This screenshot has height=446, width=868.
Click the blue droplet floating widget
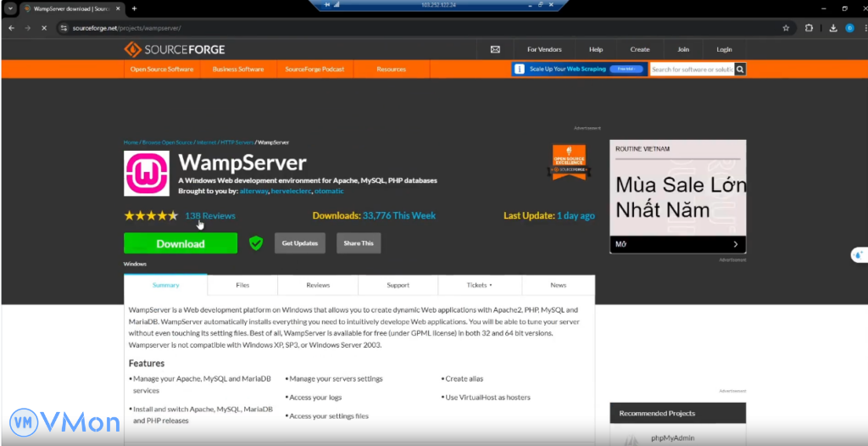[858, 255]
